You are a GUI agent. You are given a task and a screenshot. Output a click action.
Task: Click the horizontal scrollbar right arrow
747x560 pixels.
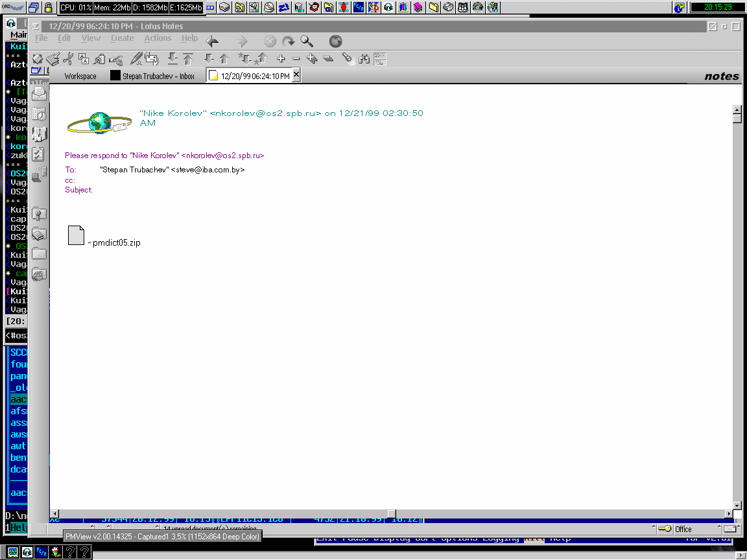point(728,514)
